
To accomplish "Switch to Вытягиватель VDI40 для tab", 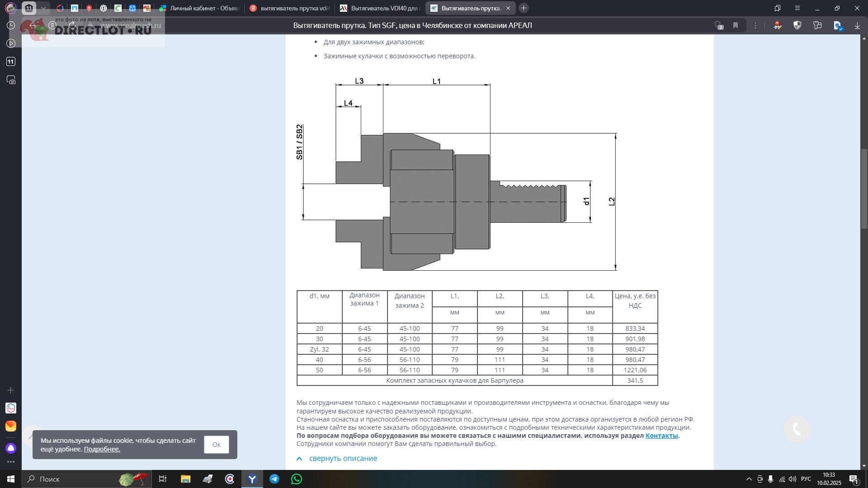I will click(380, 8).
